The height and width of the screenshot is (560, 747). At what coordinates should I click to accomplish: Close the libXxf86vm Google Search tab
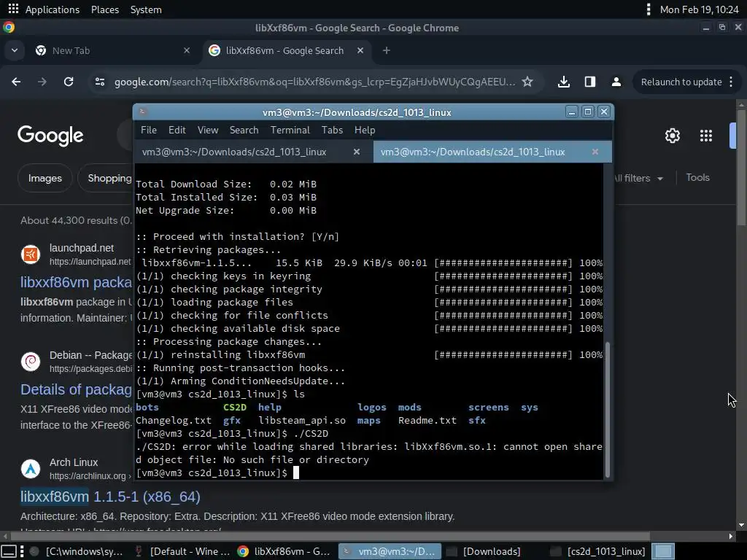(360, 50)
